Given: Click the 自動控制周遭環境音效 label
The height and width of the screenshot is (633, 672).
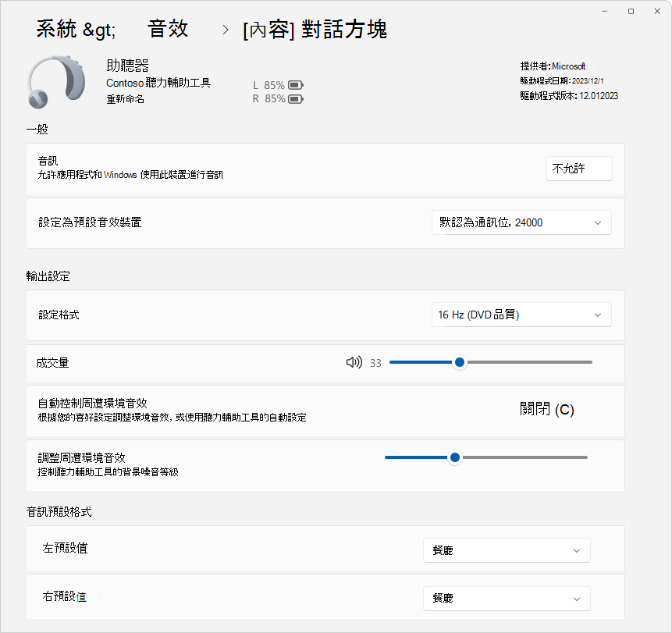Looking at the screenshot, I should pos(93,403).
